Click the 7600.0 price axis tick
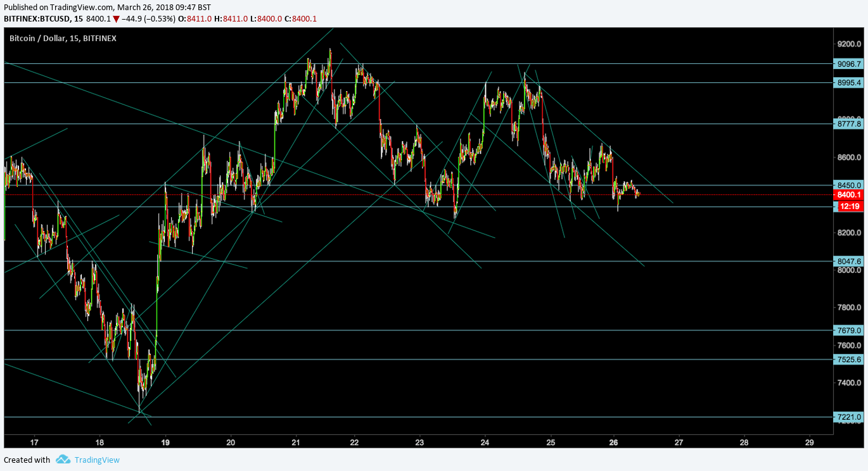This screenshot has width=868, height=471. click(x=849, y=346)
